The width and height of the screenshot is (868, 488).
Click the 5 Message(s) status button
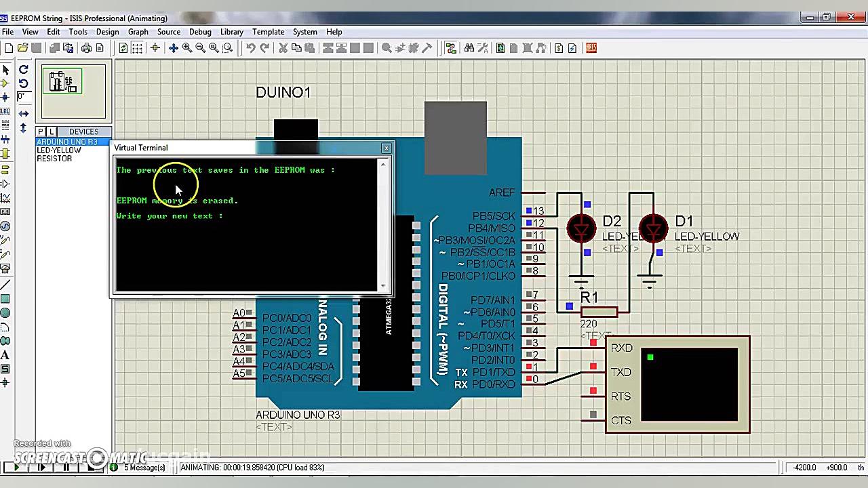point(142,468)
